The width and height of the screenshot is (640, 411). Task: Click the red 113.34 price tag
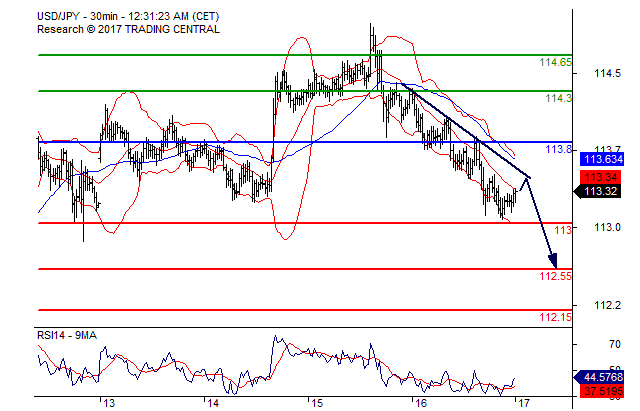pos(601,177)
